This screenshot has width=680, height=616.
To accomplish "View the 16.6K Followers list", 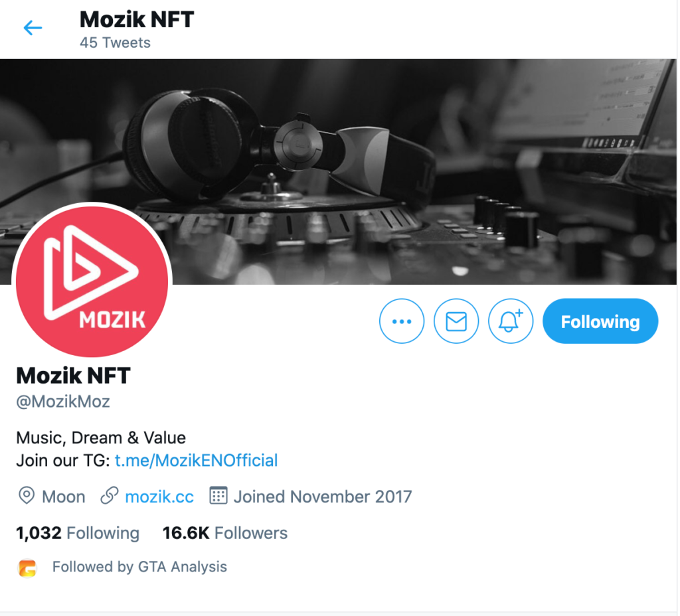I will pos(224,533).
